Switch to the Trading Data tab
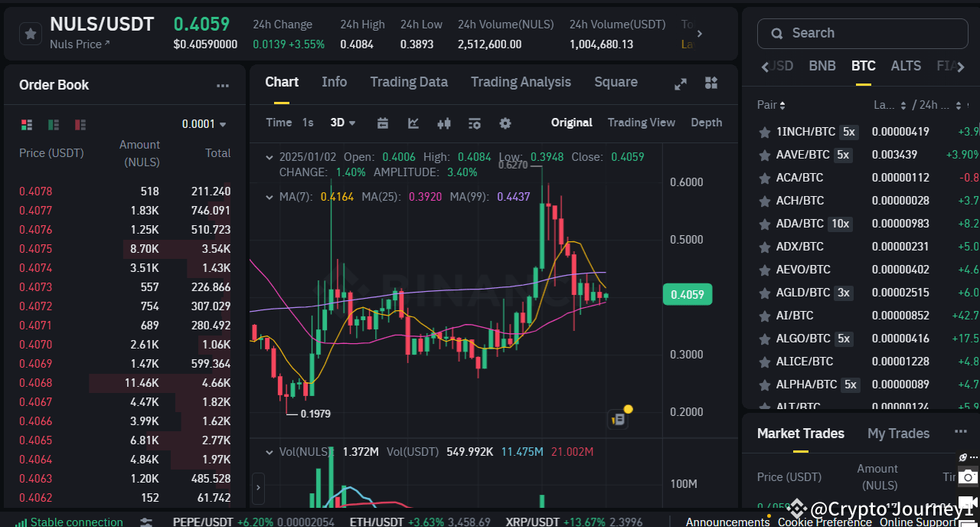This screenshot has width=980, height=527. click(409, 82)
